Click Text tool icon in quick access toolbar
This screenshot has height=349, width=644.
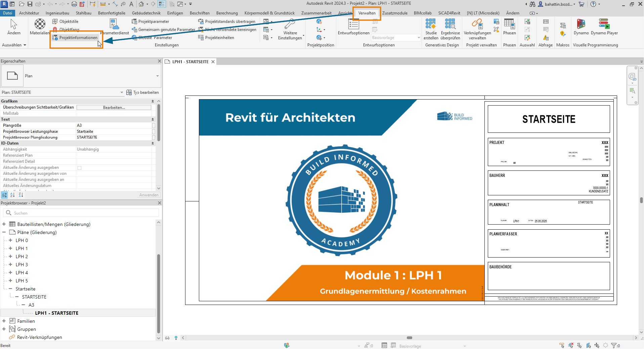point(131,4)
